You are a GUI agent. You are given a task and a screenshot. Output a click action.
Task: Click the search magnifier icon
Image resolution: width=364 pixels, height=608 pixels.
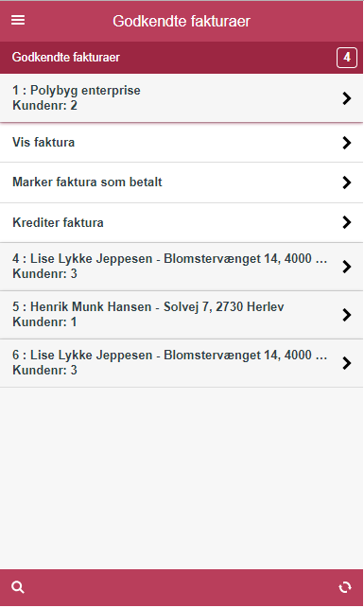(x=18, y=587)
